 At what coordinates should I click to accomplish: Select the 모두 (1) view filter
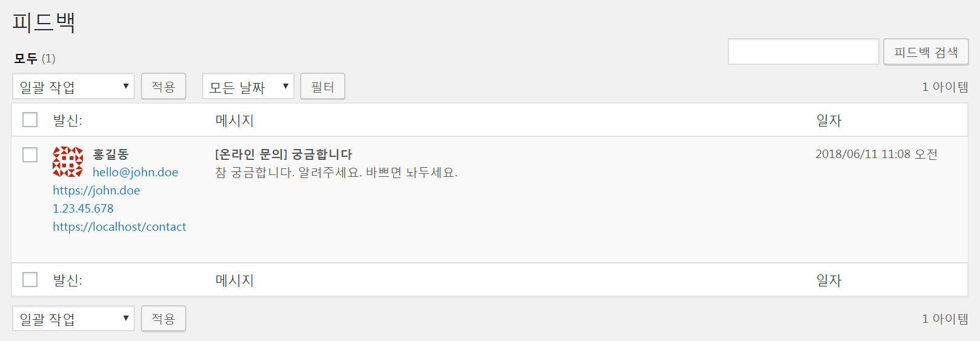tap(34, 58)
